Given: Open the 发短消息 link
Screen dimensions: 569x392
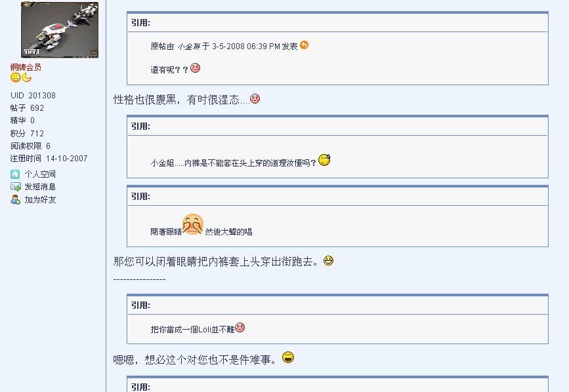Looking at the screenshot, I should (x=40, y=187).
